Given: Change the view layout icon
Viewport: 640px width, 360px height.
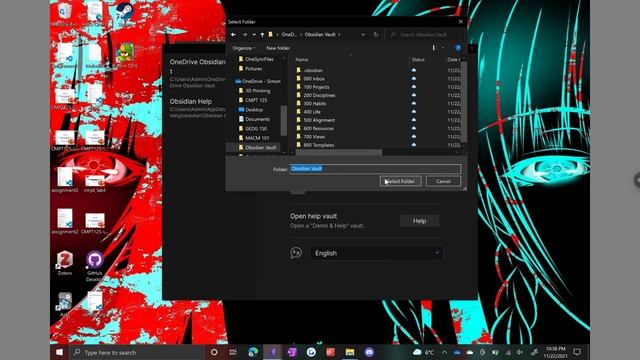Looking at the screenshot, I should coord(433,48).
